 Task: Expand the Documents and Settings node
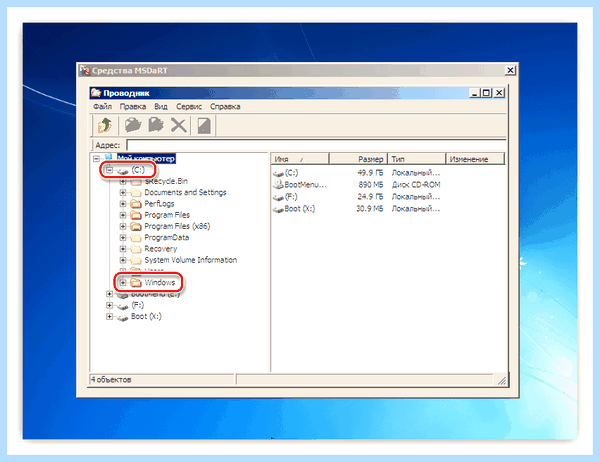tap(123, 192)
